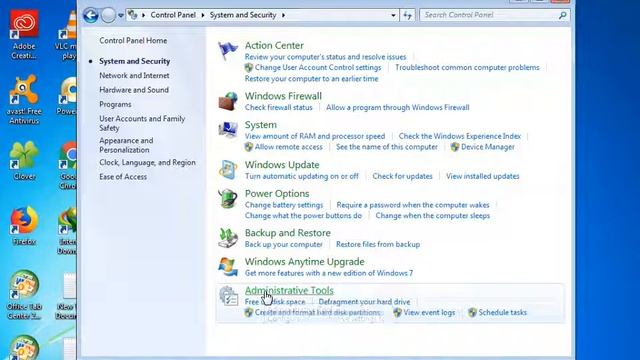Open Office Tab Center desktop shortcut
This screenshot has width=640, height=360.
point(24,295)
